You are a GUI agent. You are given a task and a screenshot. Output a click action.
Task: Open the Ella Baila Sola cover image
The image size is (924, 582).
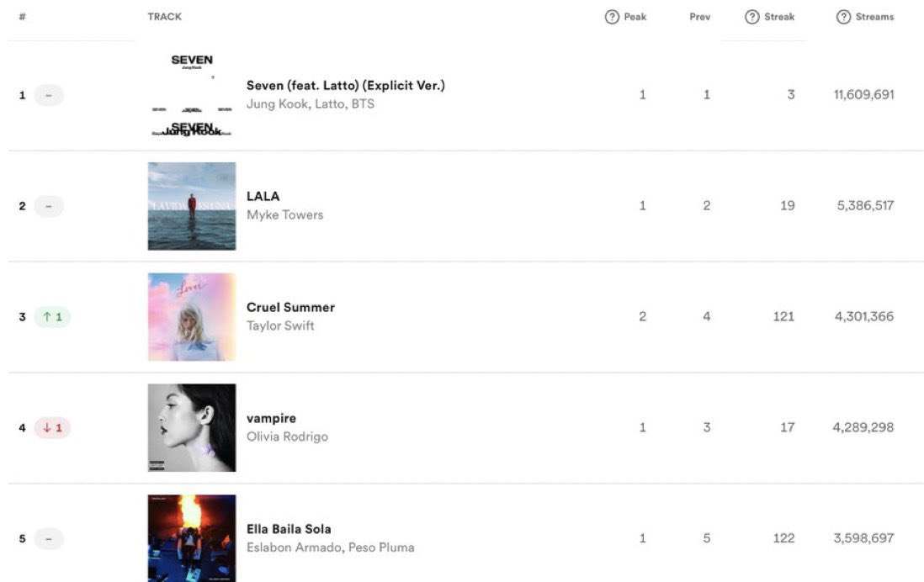click(192, 537)
